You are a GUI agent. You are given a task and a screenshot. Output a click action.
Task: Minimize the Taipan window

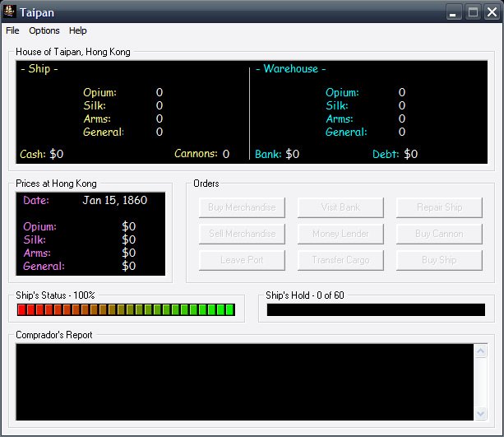[454, 12]
